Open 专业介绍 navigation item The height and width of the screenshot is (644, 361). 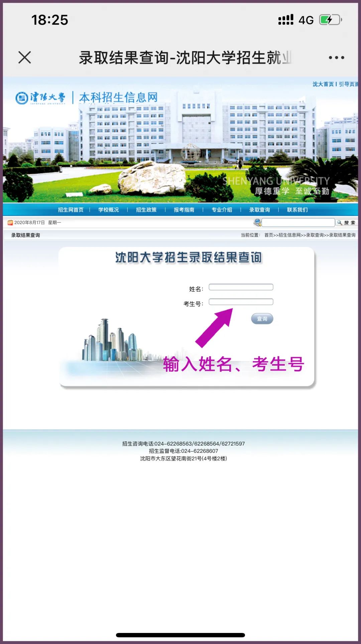click(222, 210)
